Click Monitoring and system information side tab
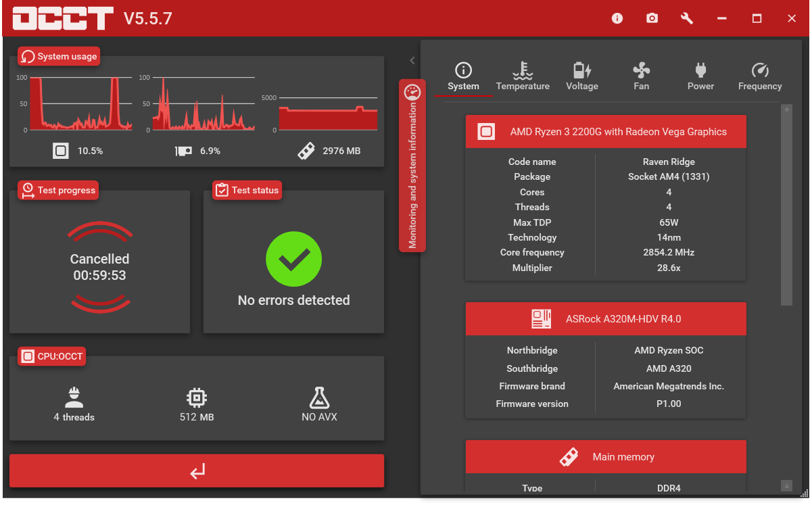812x507 pixels. [412, 166]
